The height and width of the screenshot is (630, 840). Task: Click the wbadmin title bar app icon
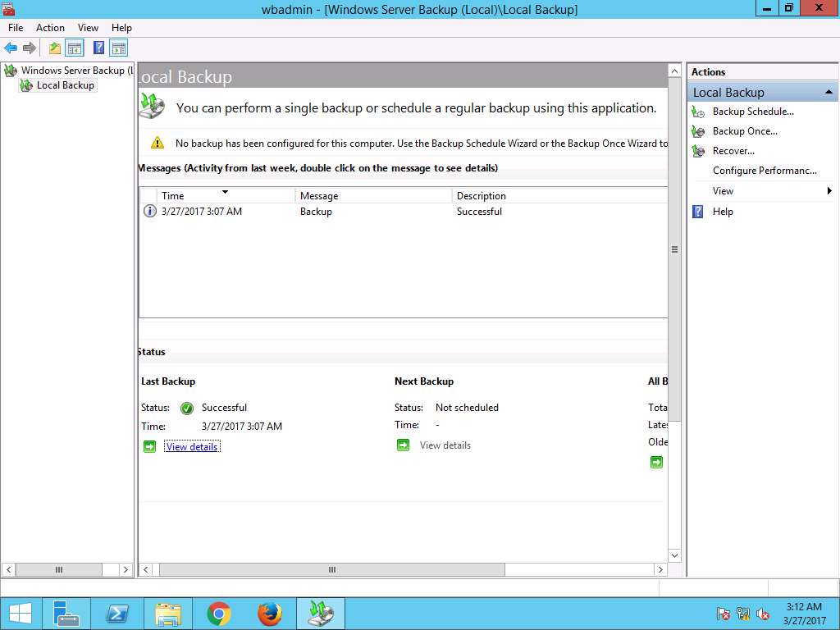tap(8, 8)
